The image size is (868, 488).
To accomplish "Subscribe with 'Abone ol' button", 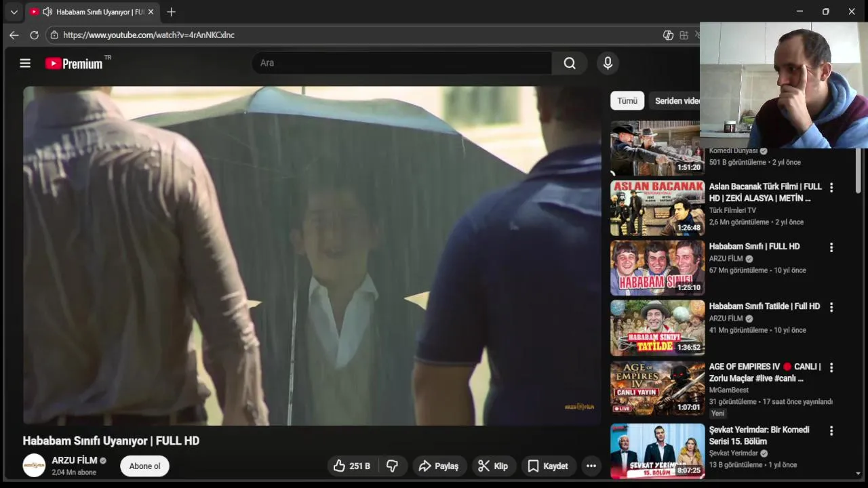I will [x=144, y=466].
